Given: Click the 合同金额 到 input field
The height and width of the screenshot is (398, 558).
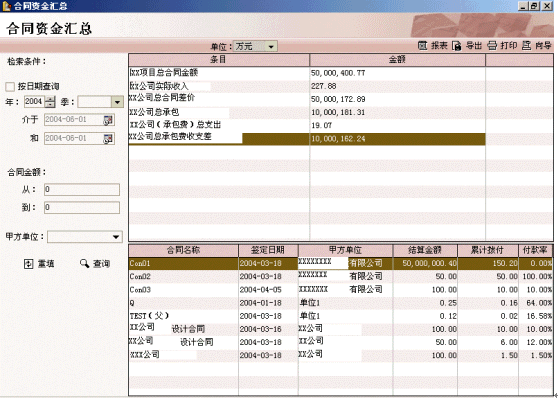Looking at the screenshot, I should pos(82,208).
